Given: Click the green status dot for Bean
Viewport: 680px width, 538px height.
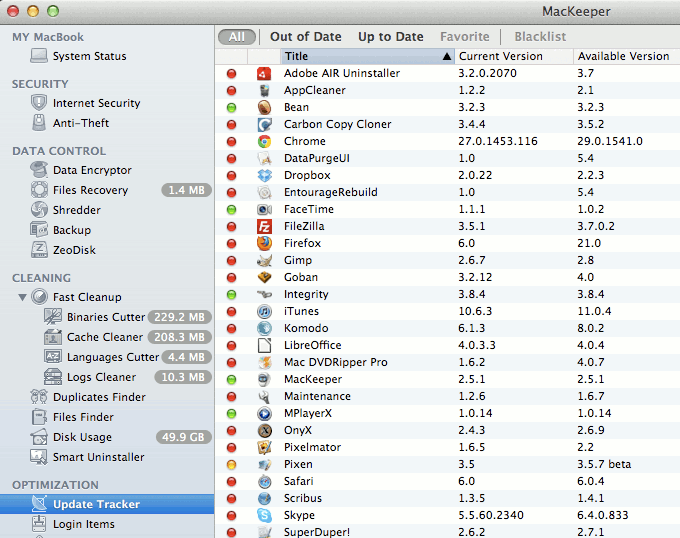Looking at the screenshot, I should (232, 107).
